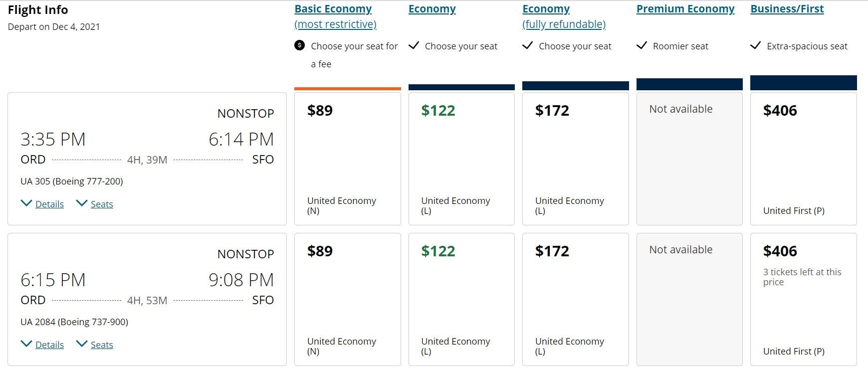868x368 pixels.
Task: Pick $406 United First fare on UA 2084
Action: 803,299
